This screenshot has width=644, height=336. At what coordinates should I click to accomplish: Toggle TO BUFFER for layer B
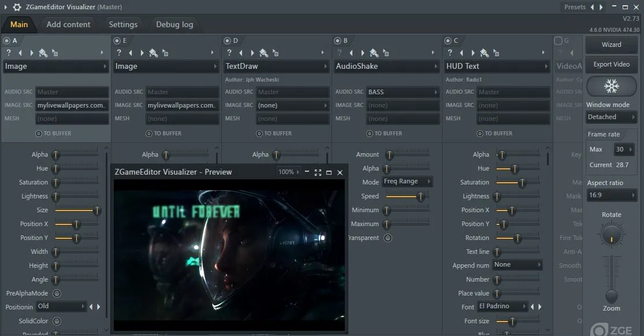[x=369, y=133]
